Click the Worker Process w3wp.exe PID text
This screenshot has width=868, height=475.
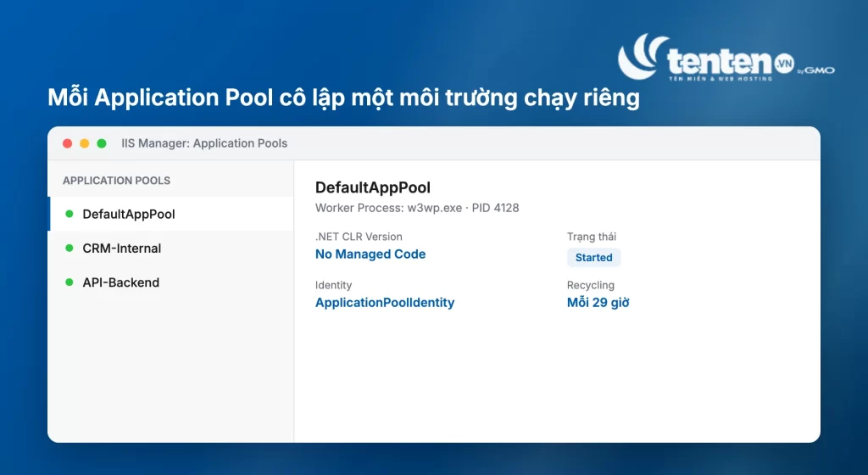pos(417,208)
